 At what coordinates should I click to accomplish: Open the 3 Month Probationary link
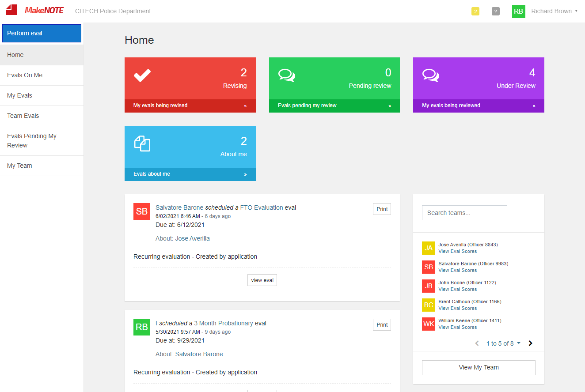tap(224, 323)
